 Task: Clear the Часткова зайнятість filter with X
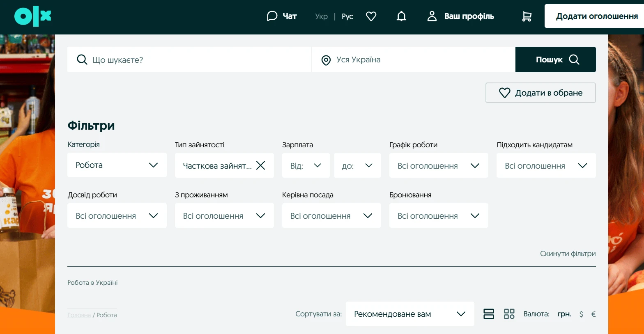click(x=261, y=165)
